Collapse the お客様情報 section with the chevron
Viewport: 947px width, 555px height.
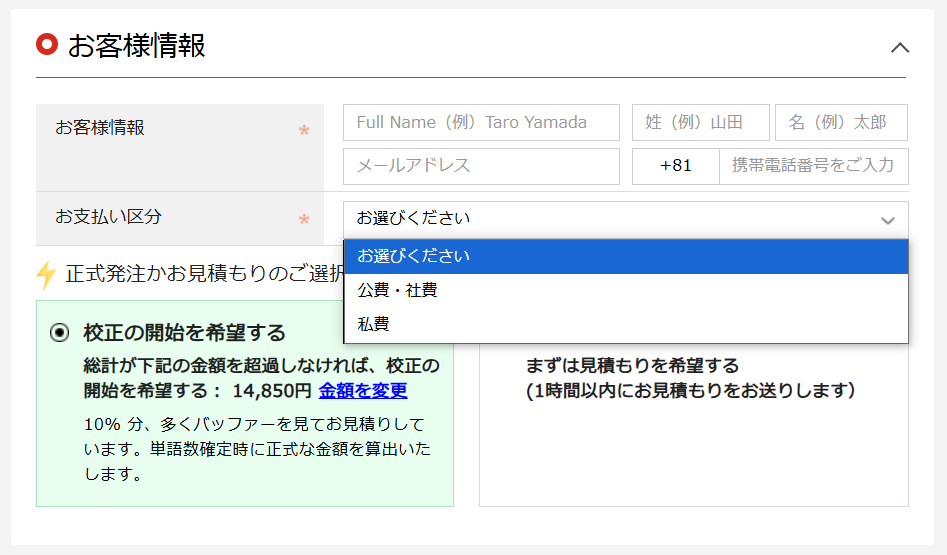click(x=900, y=48)
